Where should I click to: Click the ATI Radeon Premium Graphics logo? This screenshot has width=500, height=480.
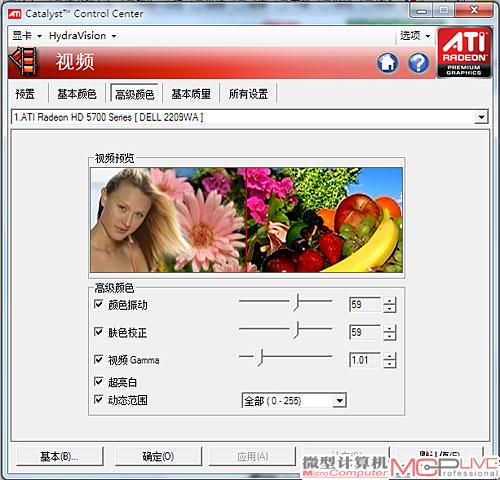click(x=464, y=53)
